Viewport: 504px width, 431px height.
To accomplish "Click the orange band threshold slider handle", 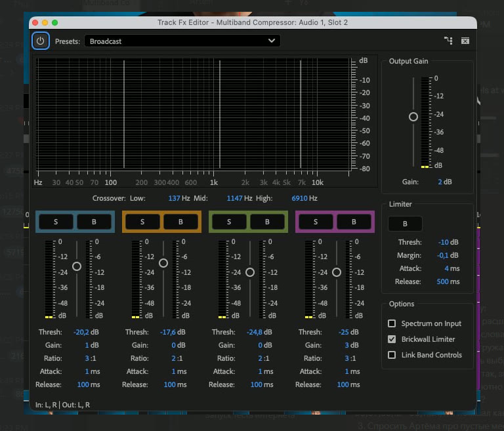I will coord(163,263).
